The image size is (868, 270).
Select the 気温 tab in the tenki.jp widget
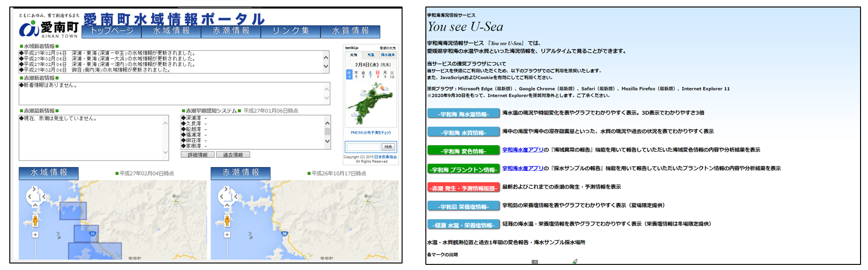coord(371,55)
